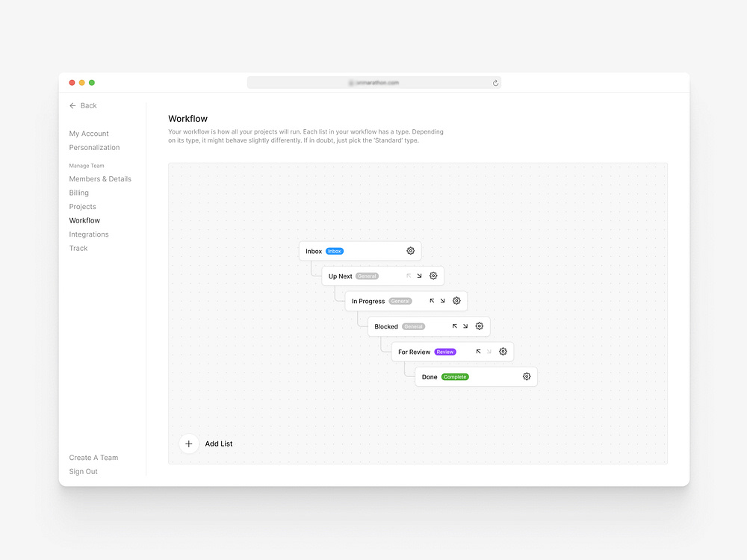The image size is (747, 560).
Task: Open Projects section
Action: tap(82, 207)
